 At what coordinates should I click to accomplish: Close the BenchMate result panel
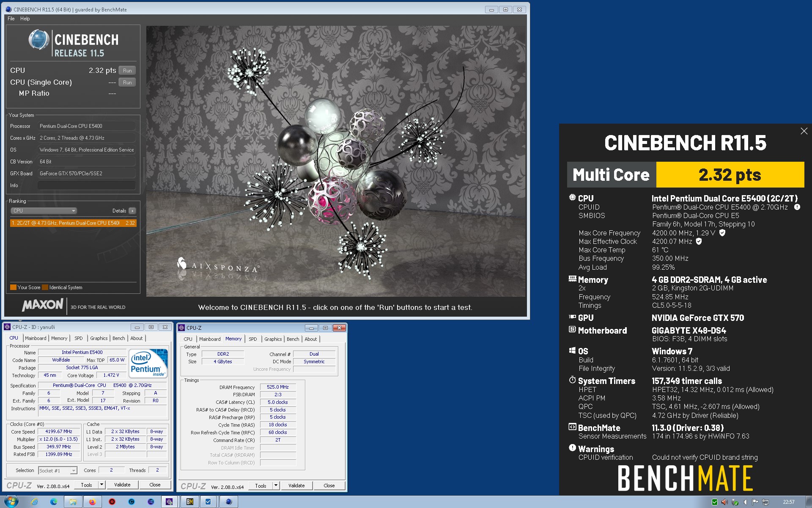click(804, 131)
